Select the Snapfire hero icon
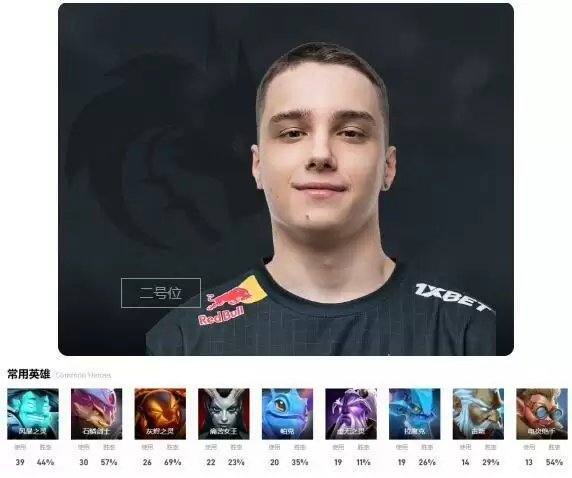This screenshot has width=572, height=478. pyautogui.click(x=542, y=413)
